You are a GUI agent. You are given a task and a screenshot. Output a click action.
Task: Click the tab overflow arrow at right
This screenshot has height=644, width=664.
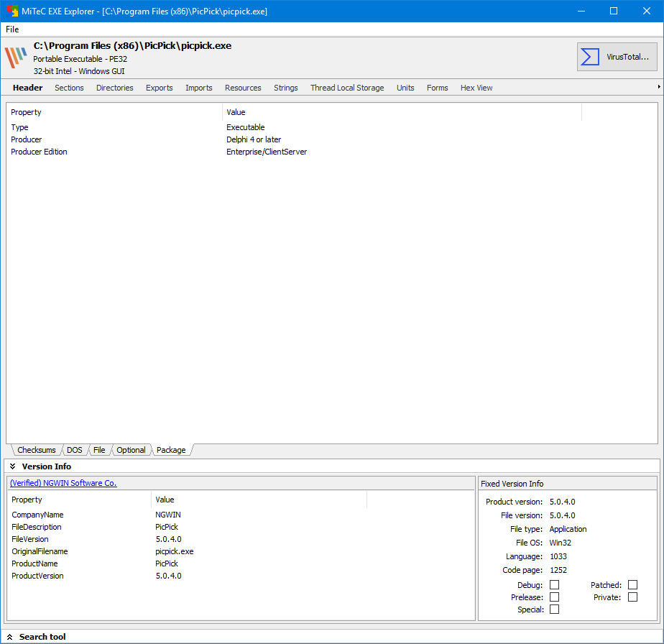659,87
